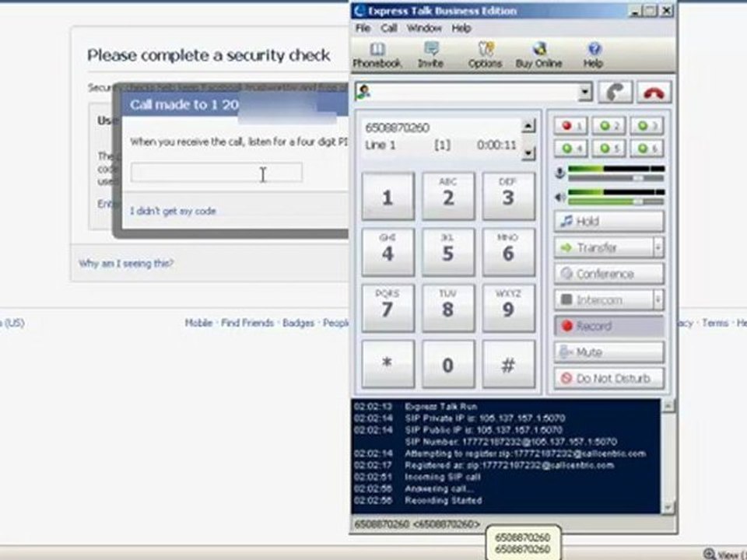Open the Intercom dropdown arrow
This screenshot has width=747, height=560.
658,300
